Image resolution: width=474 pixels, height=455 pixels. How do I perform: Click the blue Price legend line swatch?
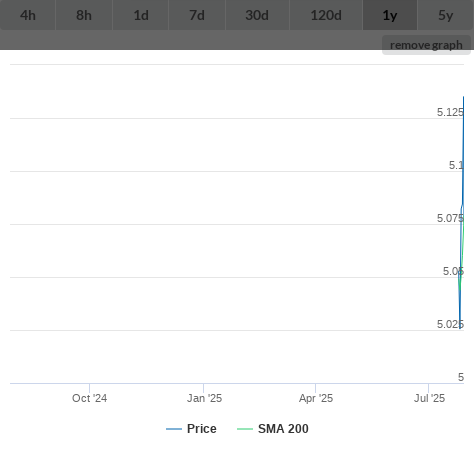pos(174,429)
